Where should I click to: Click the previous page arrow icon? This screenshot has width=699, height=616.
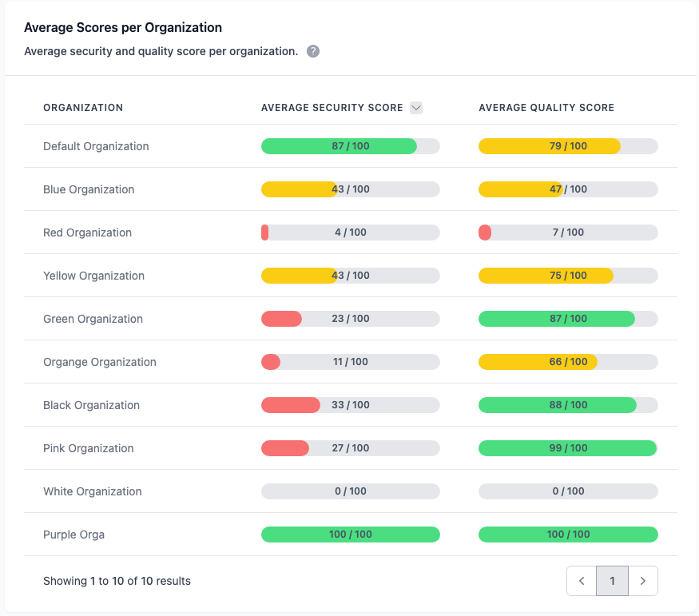click(581, 581)
